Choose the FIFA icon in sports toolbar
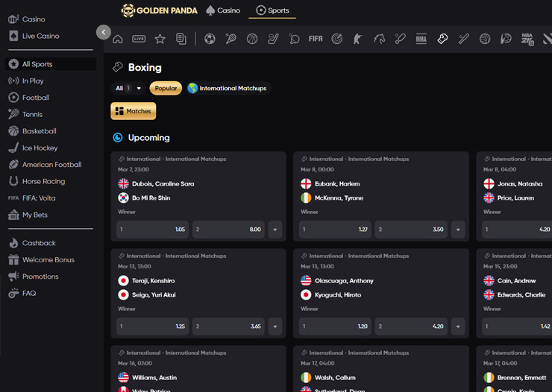 click(x=316, y=39)
